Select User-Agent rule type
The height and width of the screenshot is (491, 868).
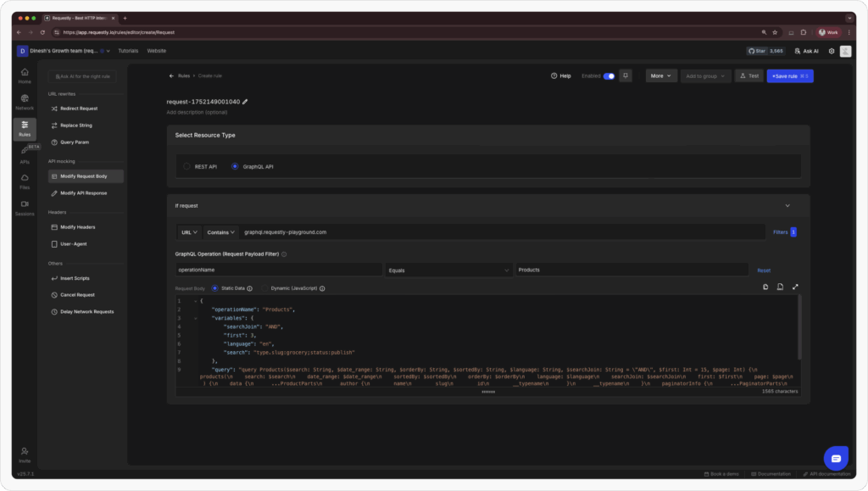click(86, 244)
